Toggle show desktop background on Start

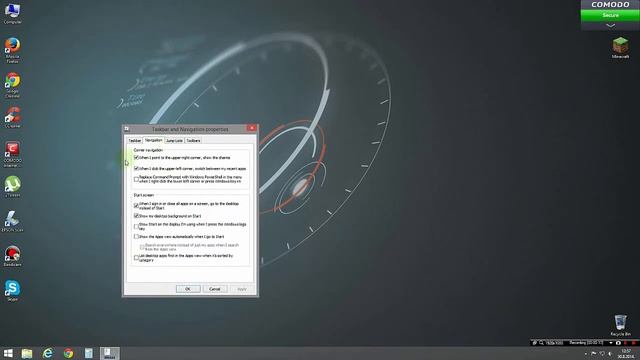(136, 216)
